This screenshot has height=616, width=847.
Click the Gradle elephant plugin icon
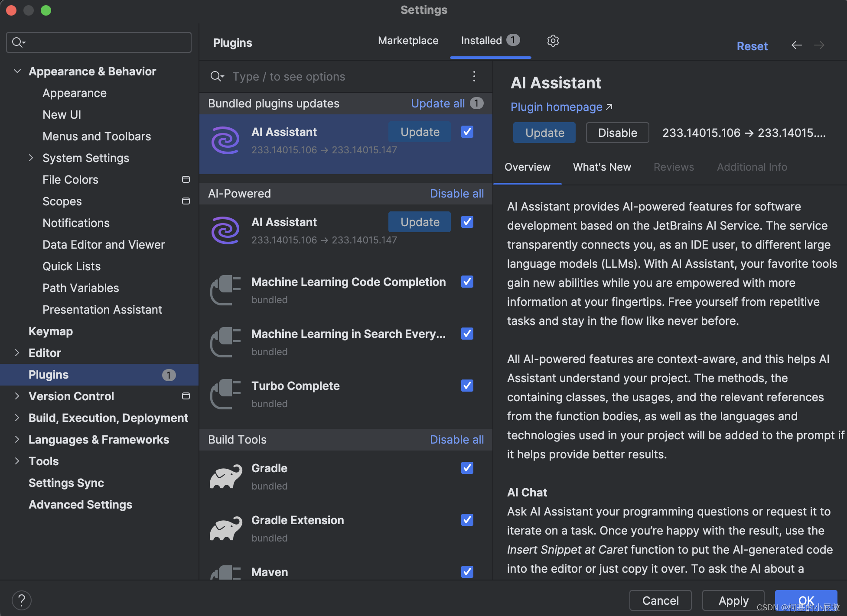[x=226, y=477]
